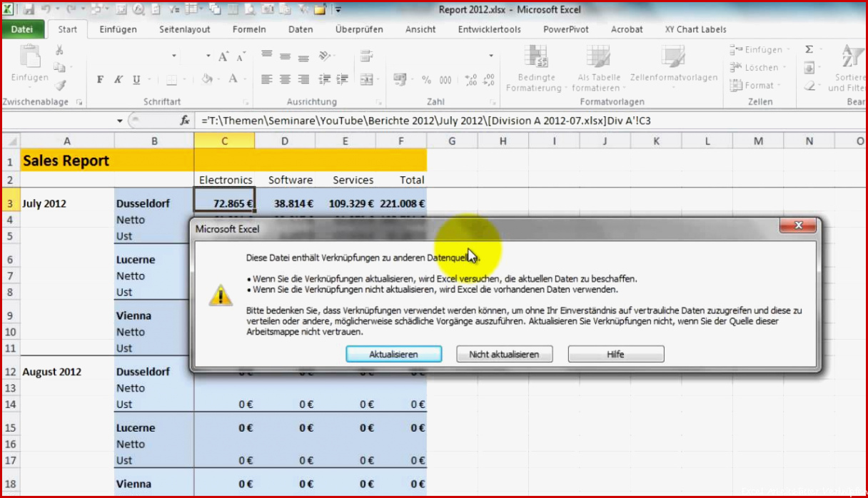Switch to the Einfügen ribbon tab
Screen dimensions: 868x498
coord(118,29)
